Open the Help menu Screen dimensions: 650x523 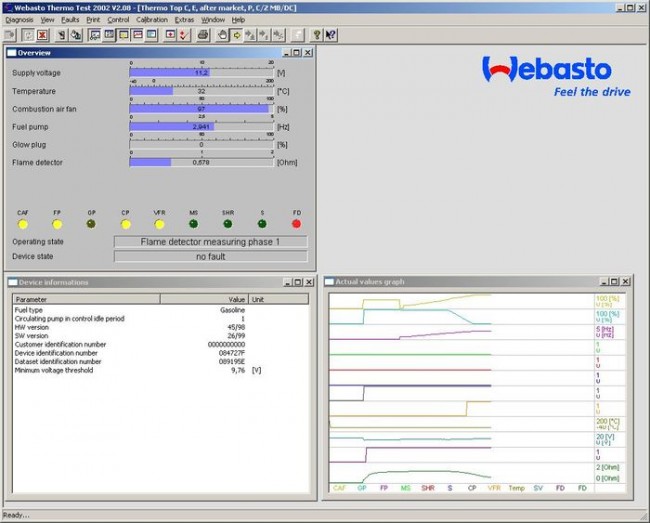(238, 20)
